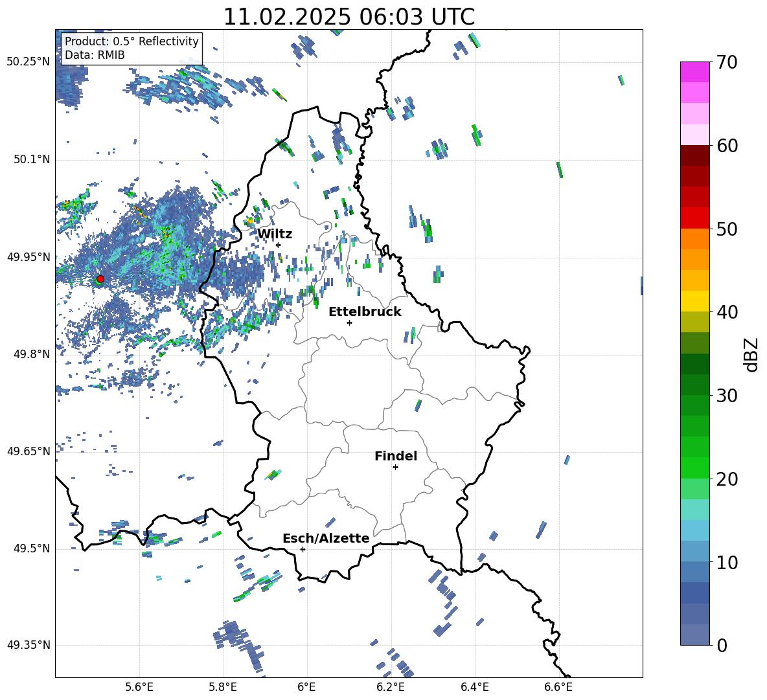The width and height of the screenshot is (767, 700).
Task: Click the Esch/Alzette station cross marker
Action: click(x=303, y=549)
